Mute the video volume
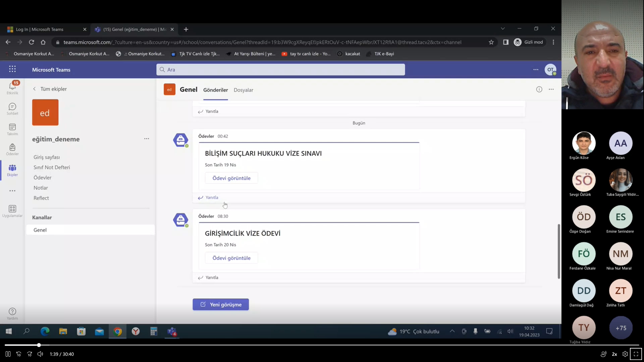This screenshot has height=362, width=644. tap(40, 354)
